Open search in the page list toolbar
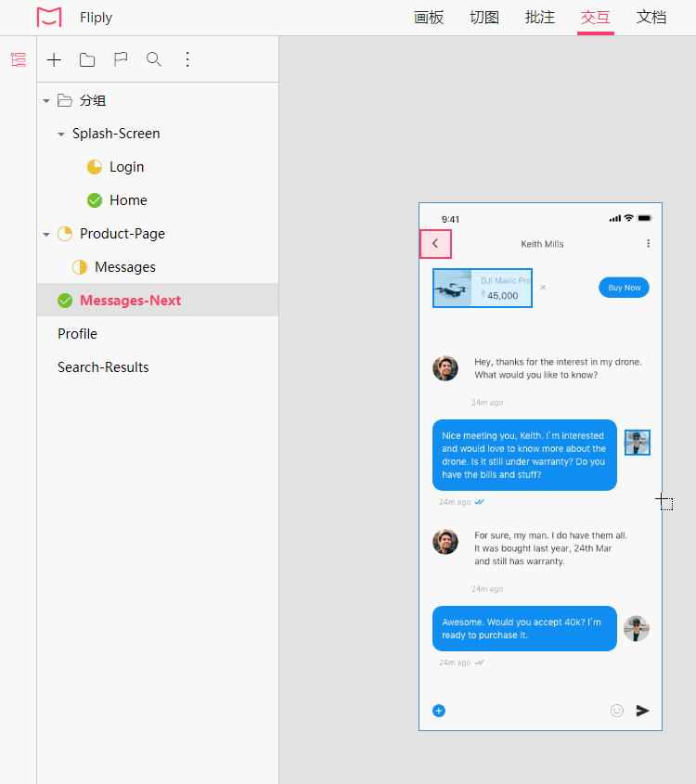The width and height of the screenshot is (696, 784). click(x=154, y=59)
